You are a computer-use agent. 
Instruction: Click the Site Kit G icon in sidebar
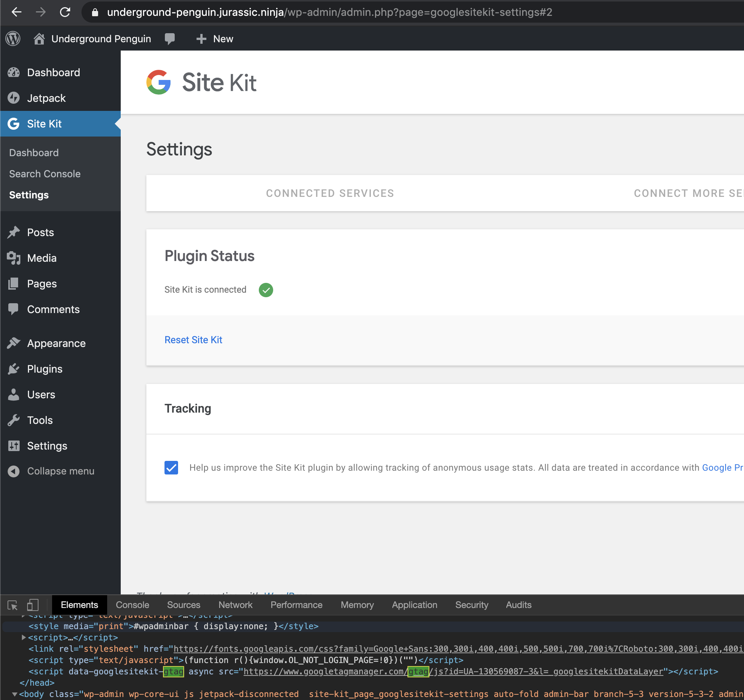click(x=14, y=124)
